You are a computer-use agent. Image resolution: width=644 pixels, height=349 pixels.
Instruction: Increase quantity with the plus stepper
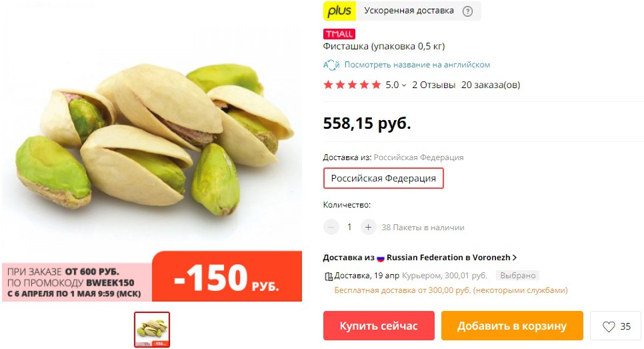click(x=369, y=227)
